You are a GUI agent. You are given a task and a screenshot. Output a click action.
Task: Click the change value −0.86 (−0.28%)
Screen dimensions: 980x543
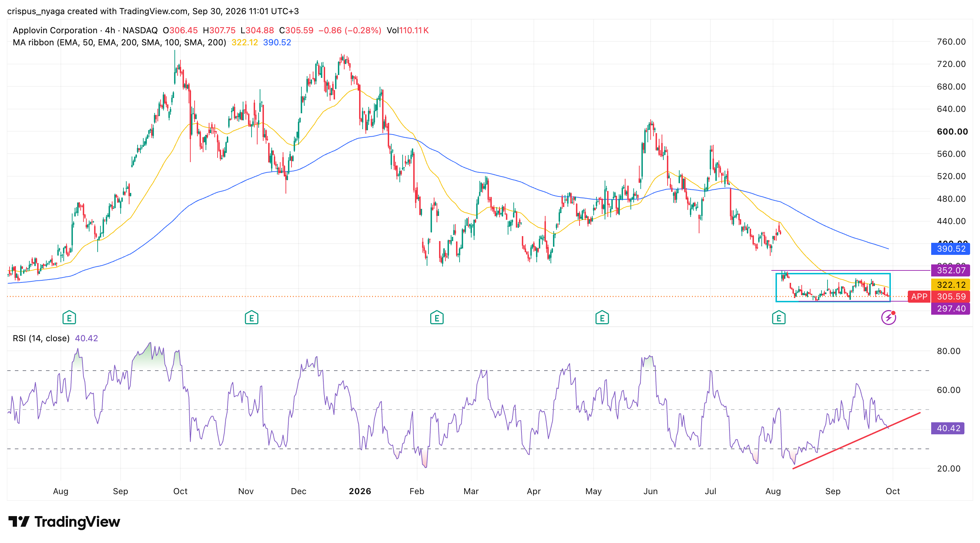pyautogui.click(x=350, y=30)
